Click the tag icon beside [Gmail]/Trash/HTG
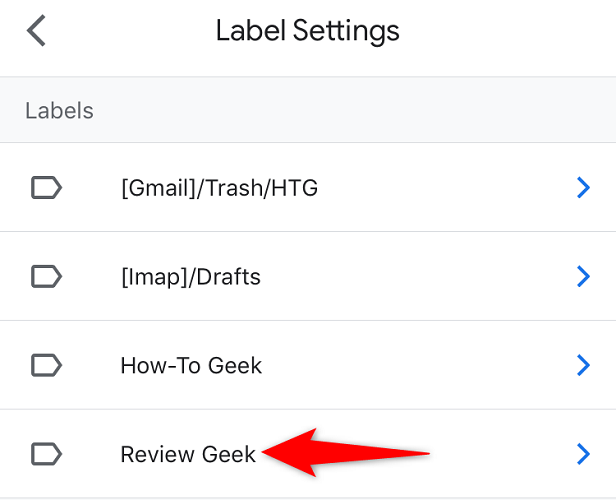Screen dimensions: 616x500 (x=46, y=187)
